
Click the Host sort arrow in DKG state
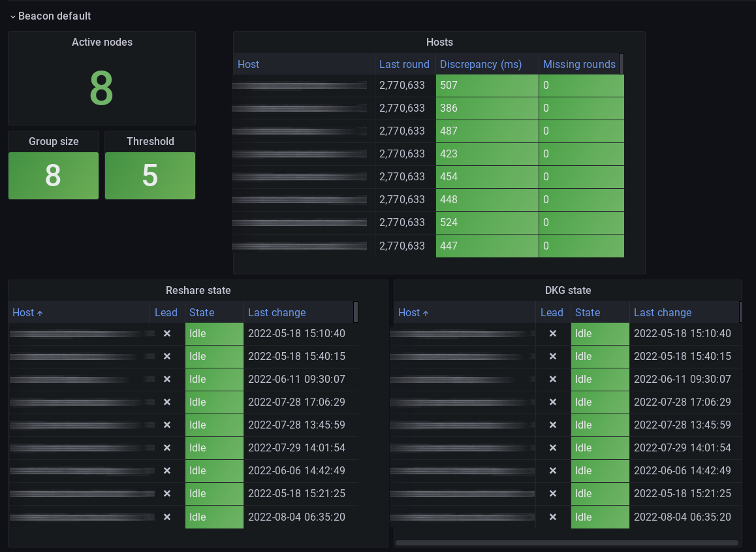click(426, 313)
